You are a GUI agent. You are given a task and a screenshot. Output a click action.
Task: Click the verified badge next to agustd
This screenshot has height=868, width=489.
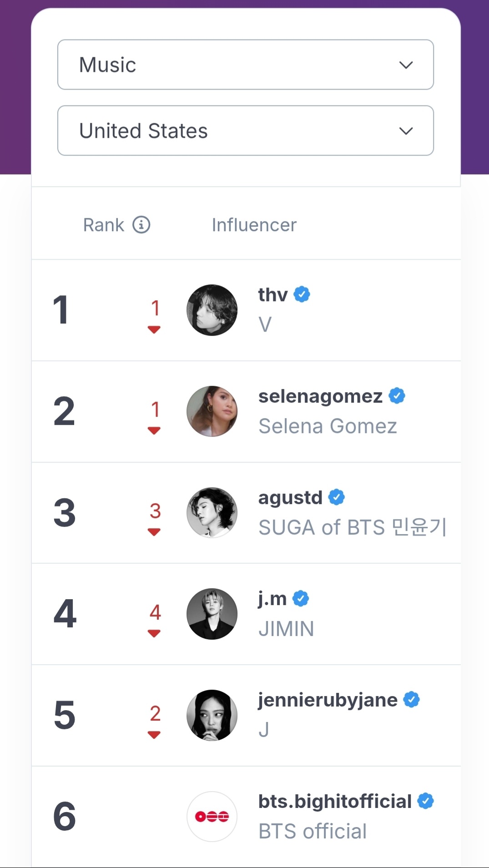pos(337,497)
